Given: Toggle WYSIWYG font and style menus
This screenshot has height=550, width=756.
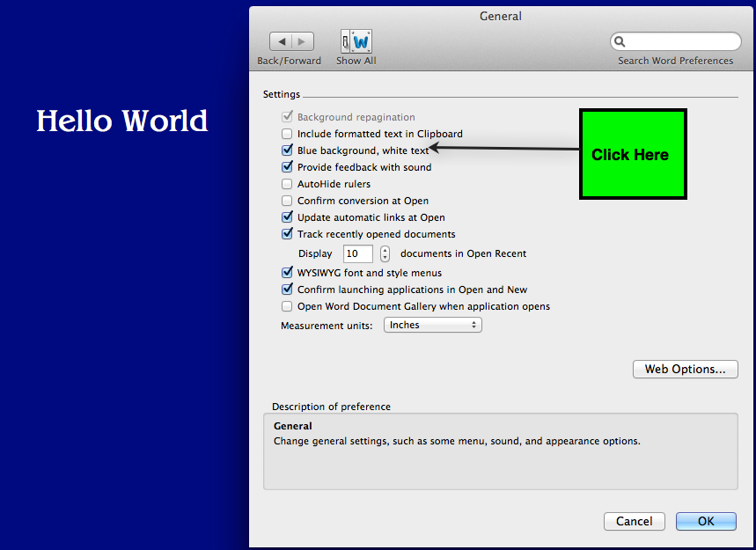Looking at the screenshot, I should pos(287,272).
